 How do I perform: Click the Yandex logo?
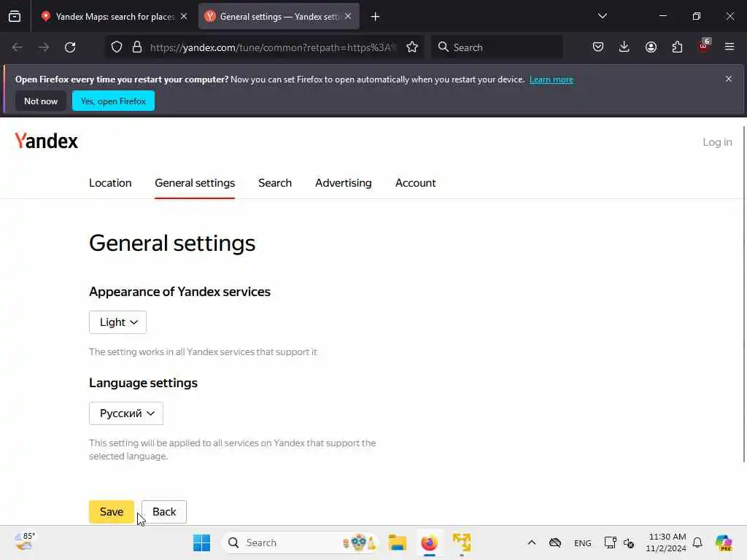coord(46,141)
